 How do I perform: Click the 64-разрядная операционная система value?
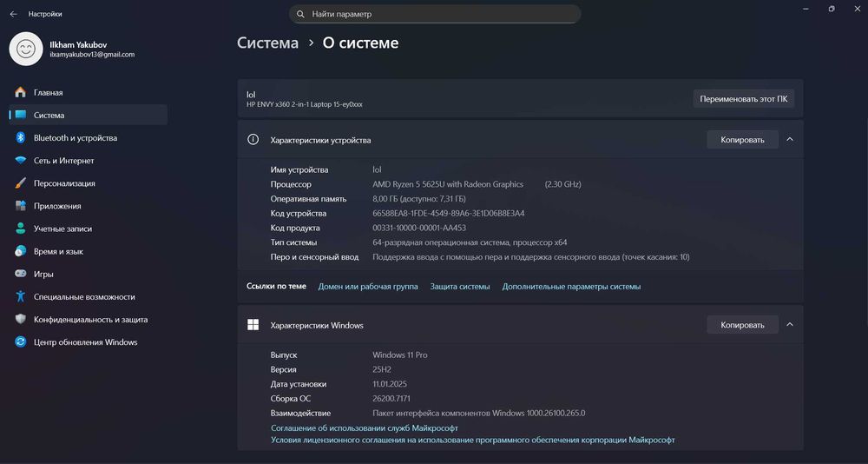(x=470, y=242)
